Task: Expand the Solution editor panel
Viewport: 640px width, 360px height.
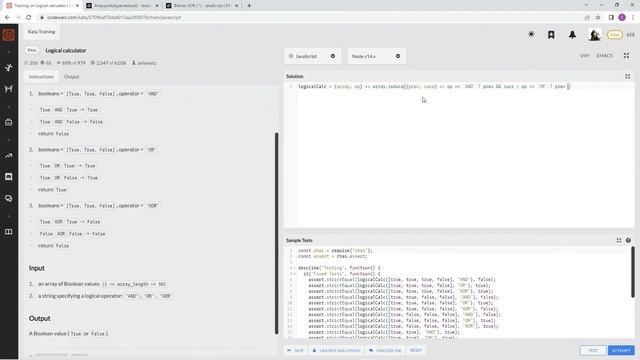Action: coord(627,76)
